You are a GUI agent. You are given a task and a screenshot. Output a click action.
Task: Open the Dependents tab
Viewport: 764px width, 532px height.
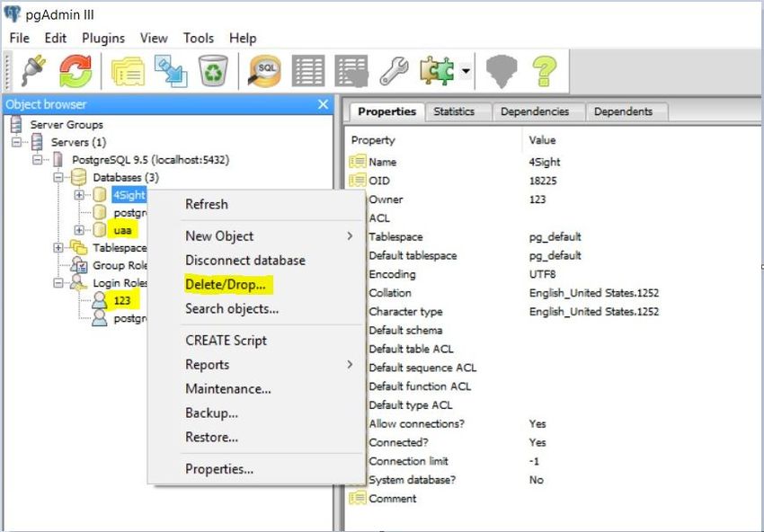coord(623,111)
